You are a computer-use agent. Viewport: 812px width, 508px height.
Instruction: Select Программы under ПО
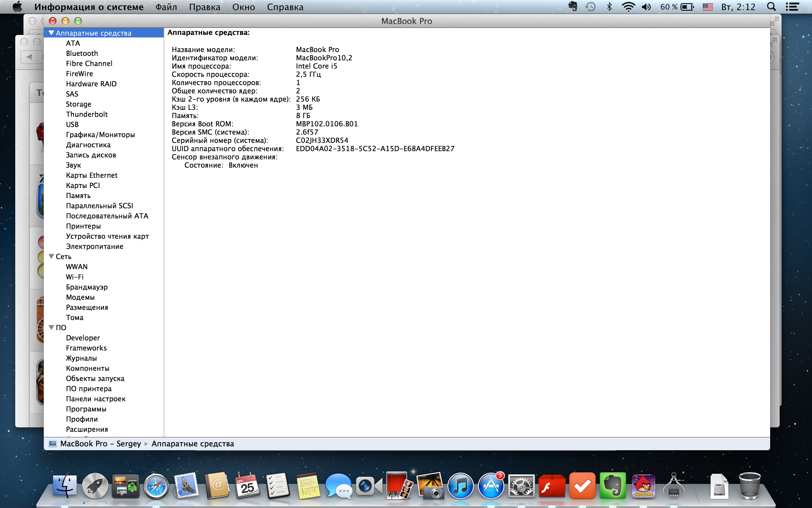86,409
